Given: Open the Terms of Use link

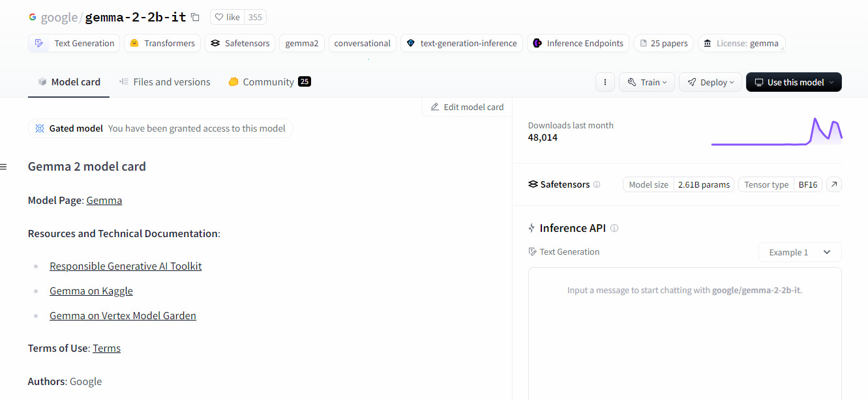Looking at the screenshot, I should pyautogui.click(x=106, y=348).
